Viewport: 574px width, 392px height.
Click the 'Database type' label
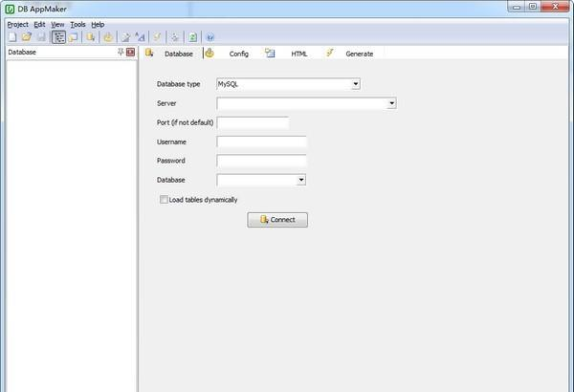(x=178, y=84)
